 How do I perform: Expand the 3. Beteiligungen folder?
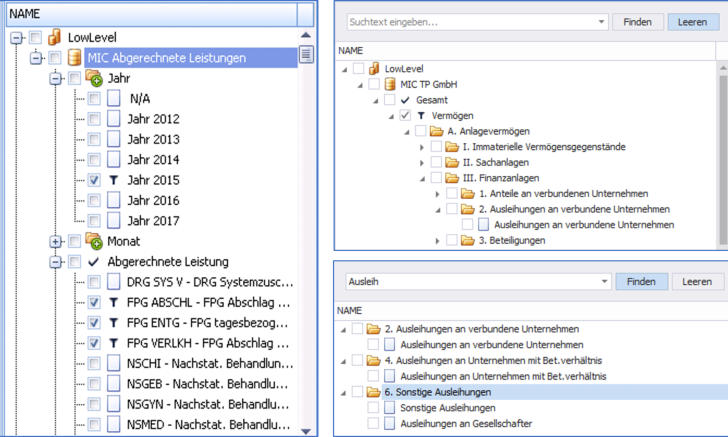(437, 241)
